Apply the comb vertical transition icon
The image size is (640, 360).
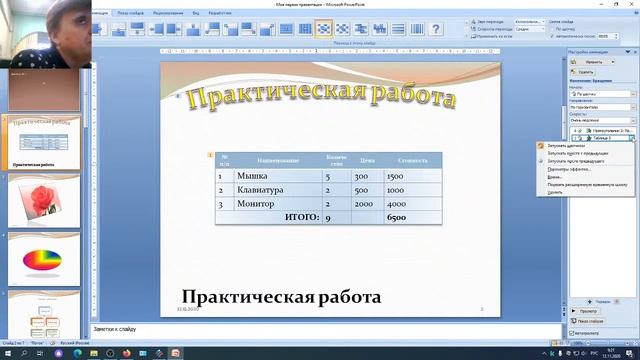380,29
